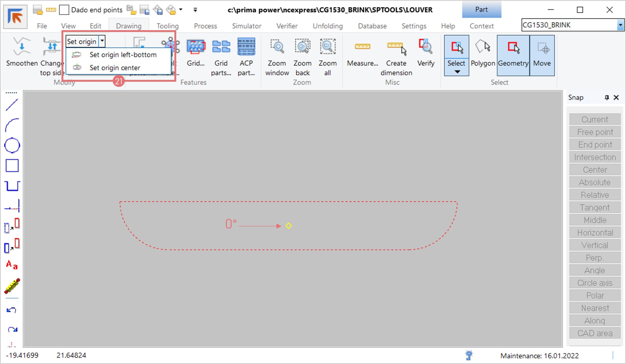This screenshot has width=626, height=364.
Task: Open the Grid parts feature
Action: pyautogui.click(x=221, y=47)
